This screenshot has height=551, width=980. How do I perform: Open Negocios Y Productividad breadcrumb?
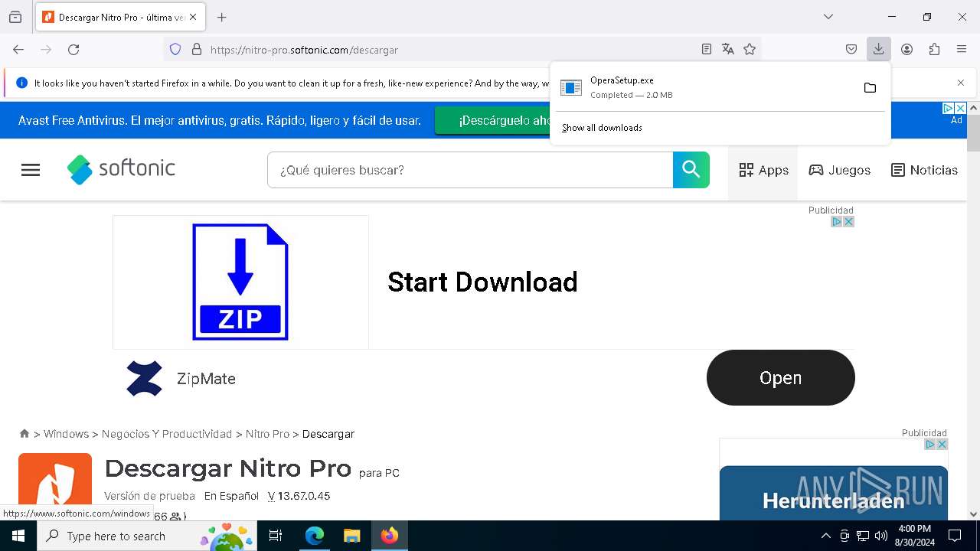pos(167,434)
